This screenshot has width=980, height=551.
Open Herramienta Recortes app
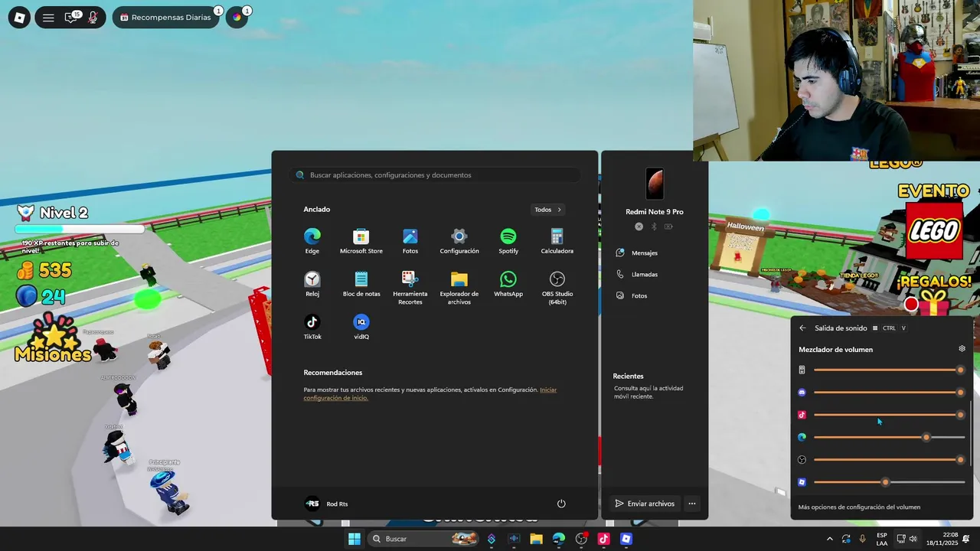pyautogui.click(x=410, y=288)
